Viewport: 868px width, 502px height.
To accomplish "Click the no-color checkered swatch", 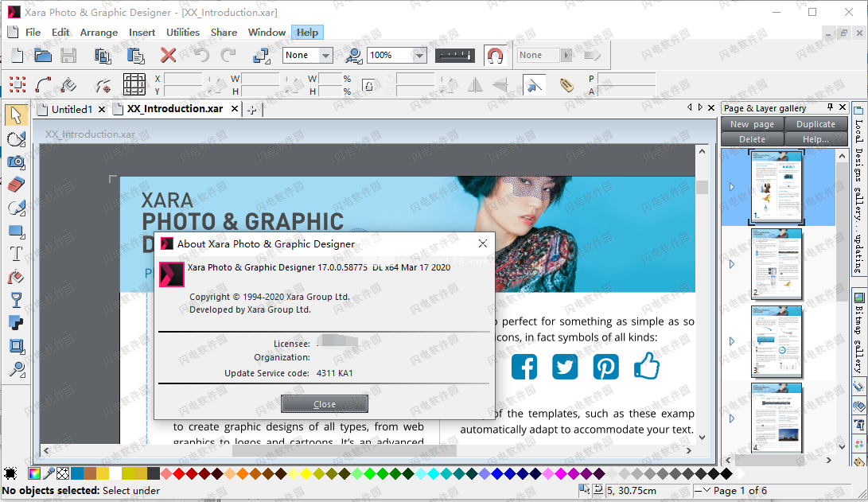I will 63,473.
